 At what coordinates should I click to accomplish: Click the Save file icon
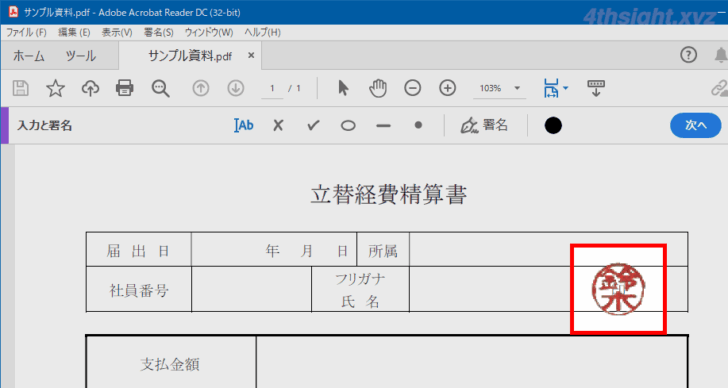(20, 88)
